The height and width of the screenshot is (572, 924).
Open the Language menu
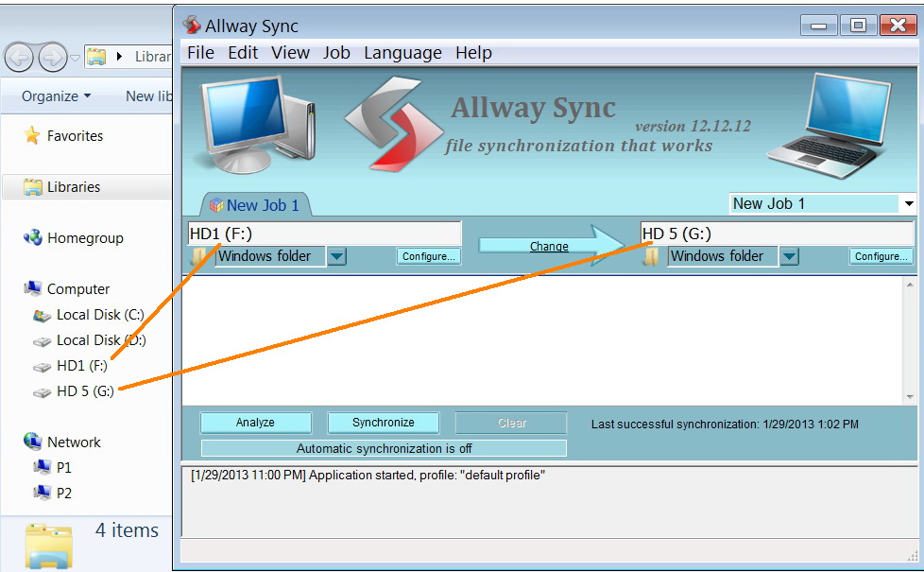(402, 53)
